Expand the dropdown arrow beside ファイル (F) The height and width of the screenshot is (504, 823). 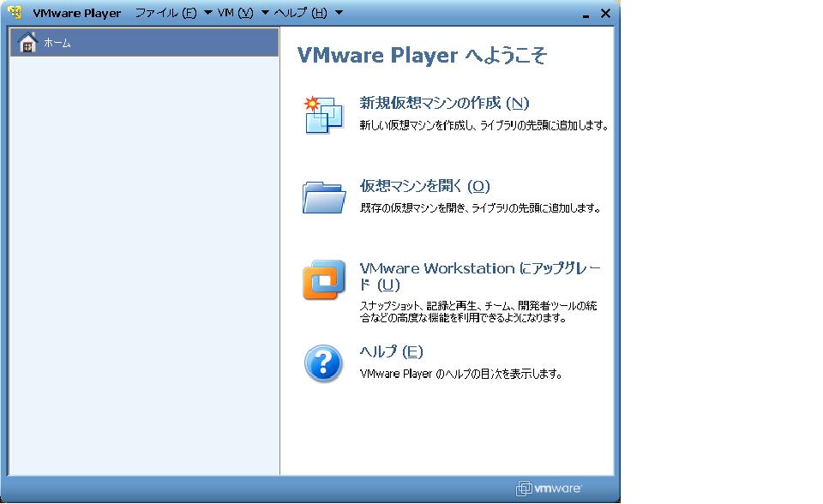[x=207, y=13]
